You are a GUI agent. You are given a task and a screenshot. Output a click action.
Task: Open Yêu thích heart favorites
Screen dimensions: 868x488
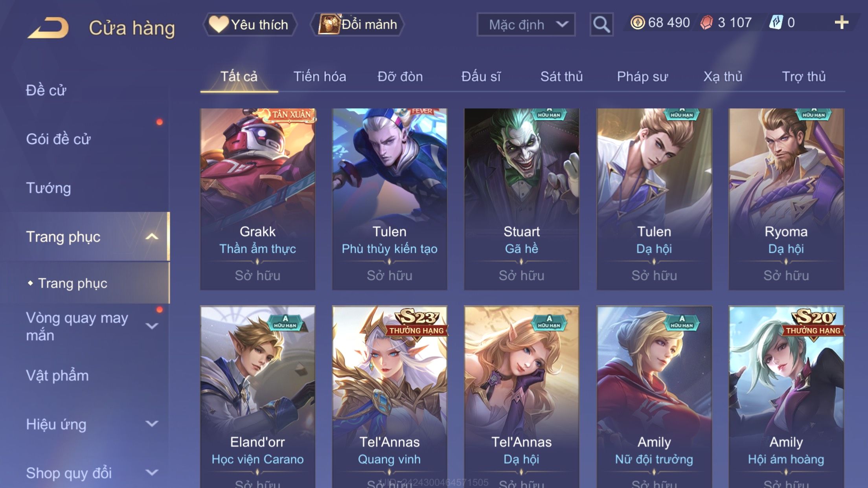(x=250, y=24)
